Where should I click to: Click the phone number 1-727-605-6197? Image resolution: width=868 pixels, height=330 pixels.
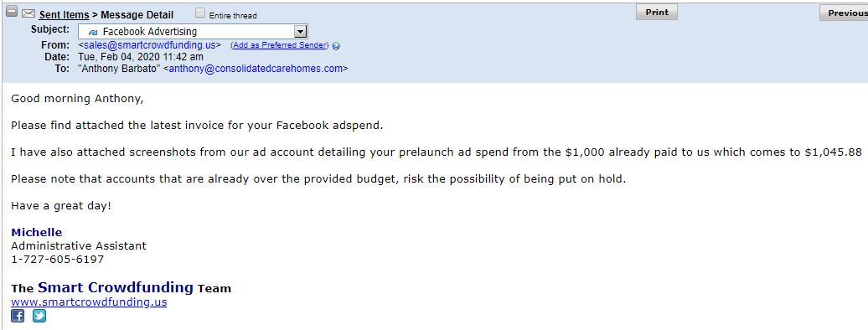click(x=58, y=259)
